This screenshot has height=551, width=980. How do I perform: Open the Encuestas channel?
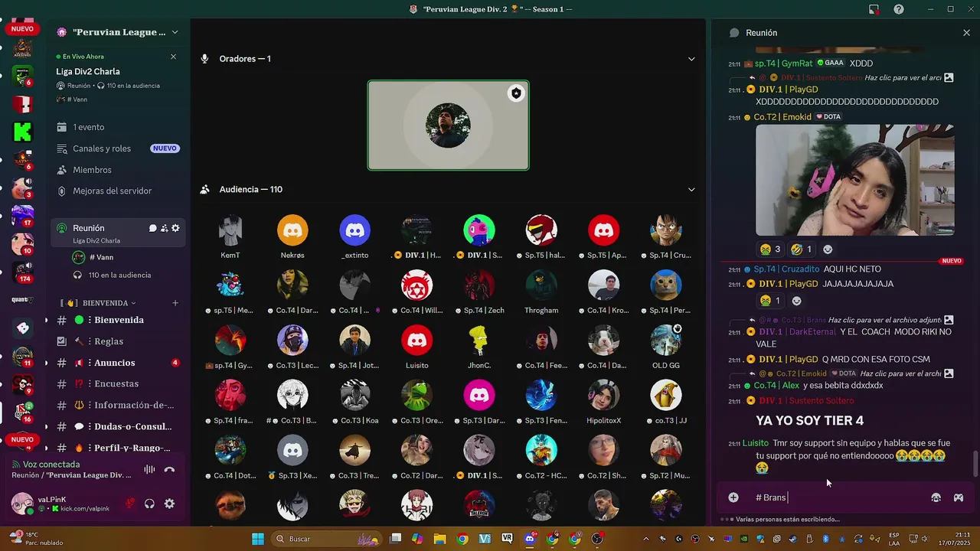tap(117, 383)
